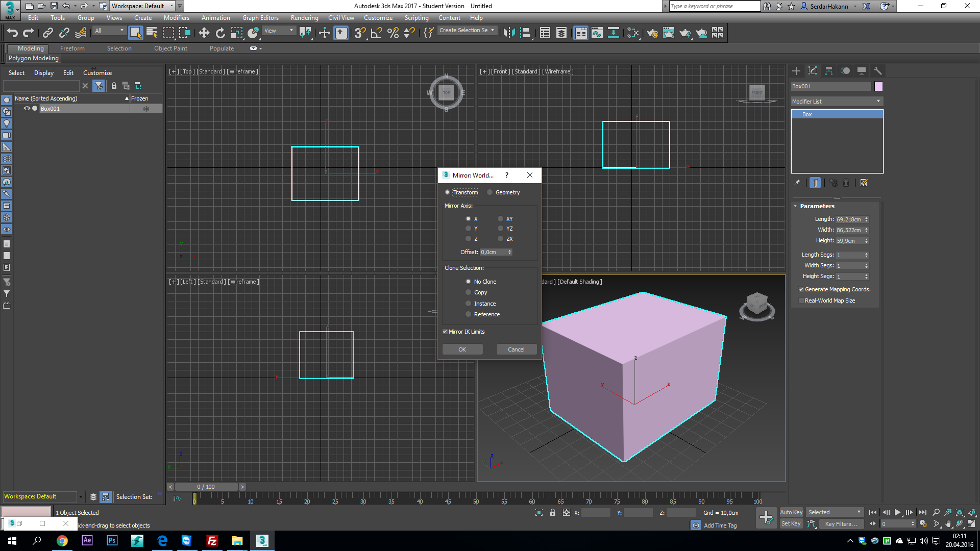Image resolution: width=980 pixels, height=551 pixels.
Task: Expand the selection filter All dropdown
Action: pos(121,31)
